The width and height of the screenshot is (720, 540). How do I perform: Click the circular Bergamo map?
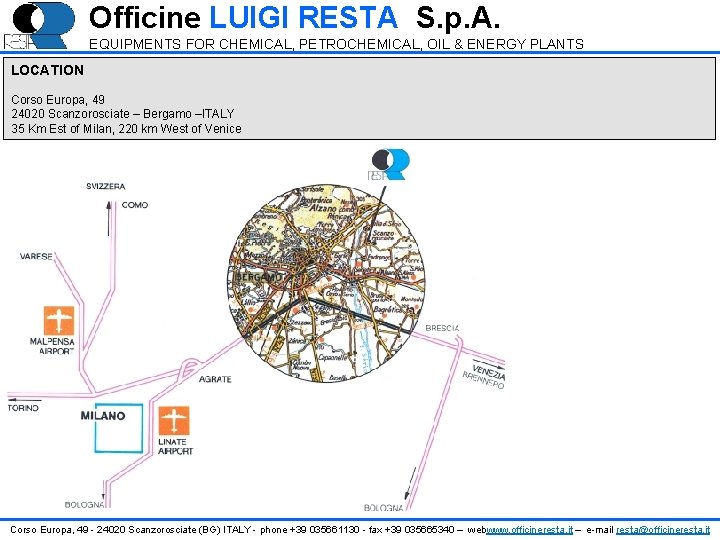(326, 284)
